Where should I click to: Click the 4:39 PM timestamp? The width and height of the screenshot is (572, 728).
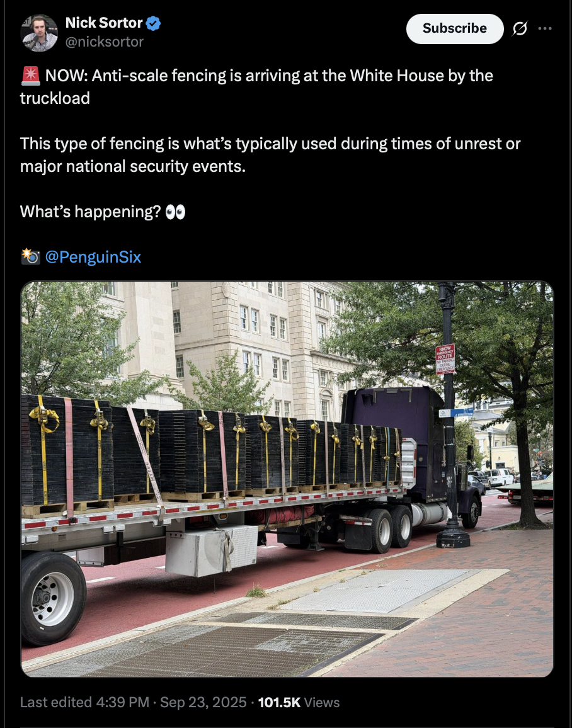[x=123, y=702]
